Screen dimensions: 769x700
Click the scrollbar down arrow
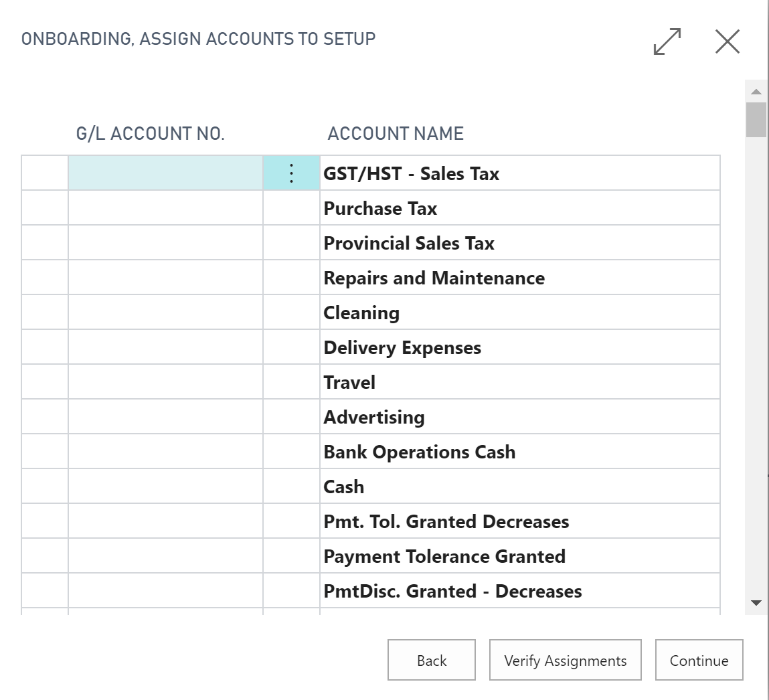(756, 603)
